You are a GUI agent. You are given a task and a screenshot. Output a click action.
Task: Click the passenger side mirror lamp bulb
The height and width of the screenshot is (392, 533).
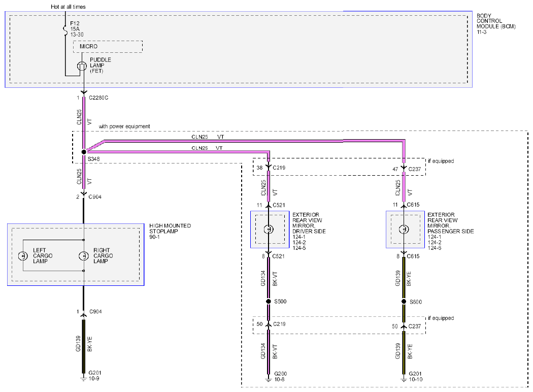(x=404, y=229)
